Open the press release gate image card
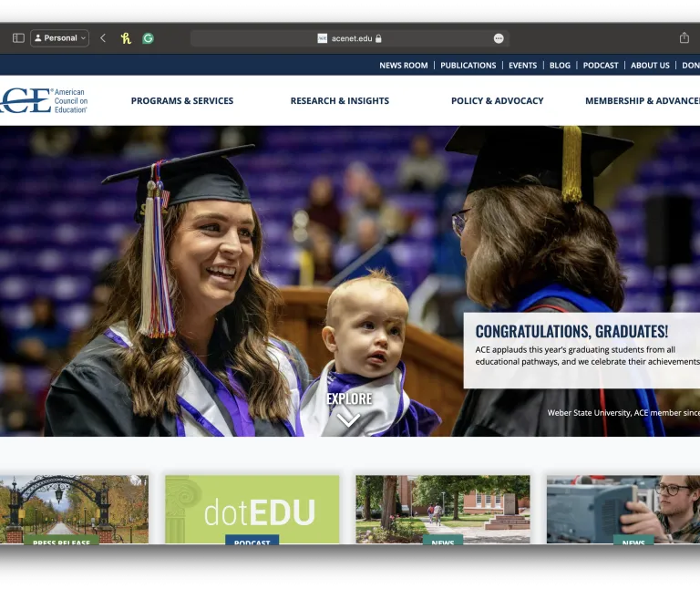The image size is (700, 589). coord(74,509)
